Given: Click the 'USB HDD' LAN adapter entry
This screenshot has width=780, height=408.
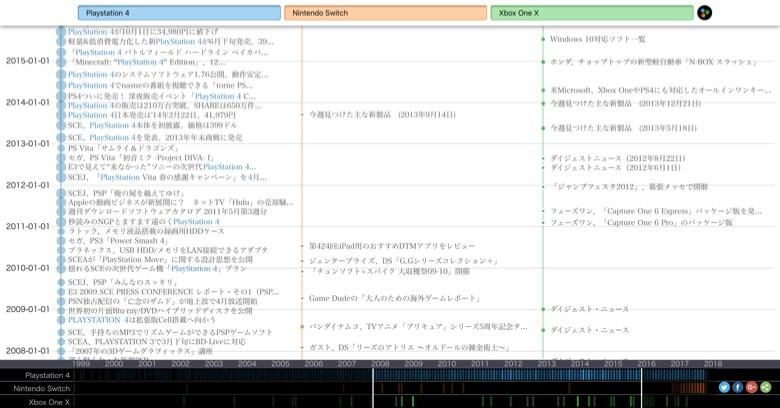Looking at the screenshot, I should (168, 250).
